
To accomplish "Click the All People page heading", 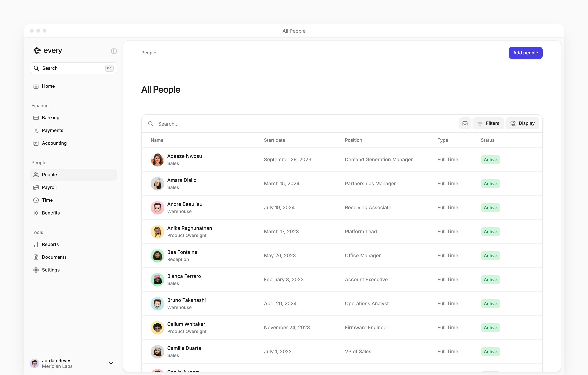I will 161,90.
